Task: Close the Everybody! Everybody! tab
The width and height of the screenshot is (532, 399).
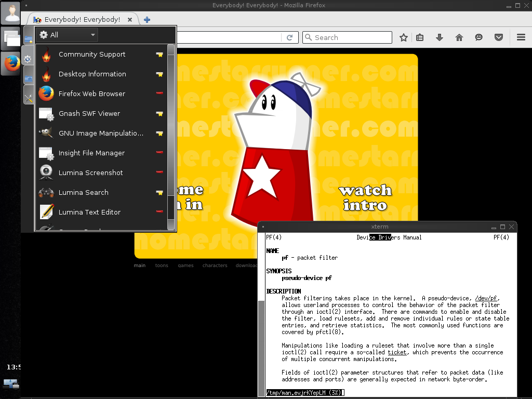Action: point(129,20)
